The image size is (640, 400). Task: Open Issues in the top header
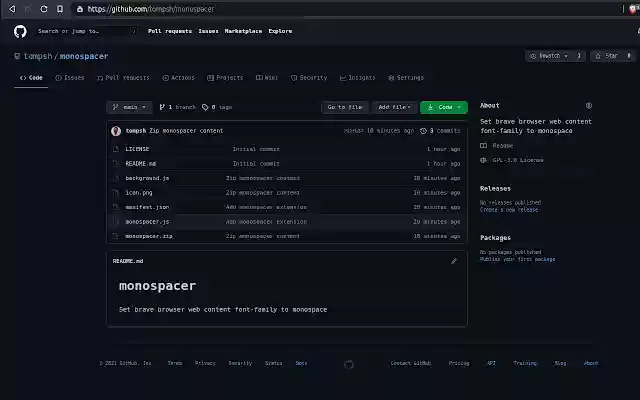[x=208, y=31]
